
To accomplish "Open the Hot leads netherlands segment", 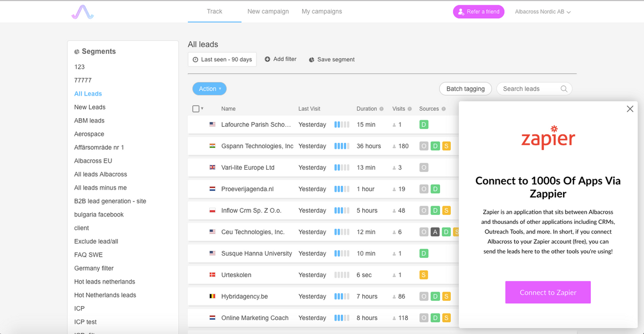I will (x=105, y=282).
